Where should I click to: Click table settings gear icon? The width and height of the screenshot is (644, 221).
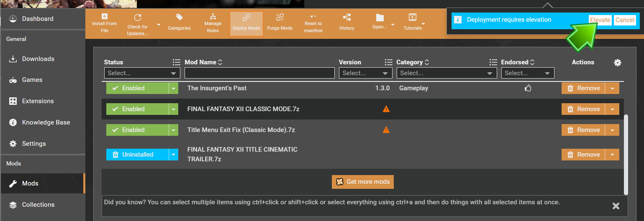point(618,62)
